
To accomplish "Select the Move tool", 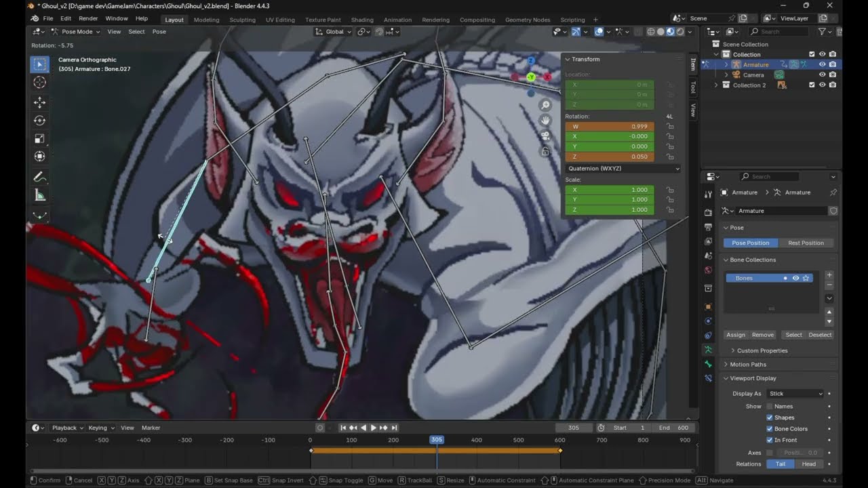I will point(39,102).
